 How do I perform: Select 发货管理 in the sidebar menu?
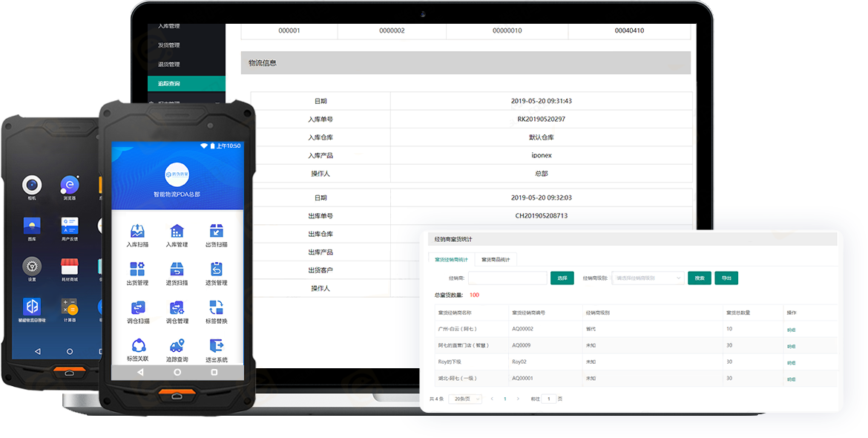[168, 45]
